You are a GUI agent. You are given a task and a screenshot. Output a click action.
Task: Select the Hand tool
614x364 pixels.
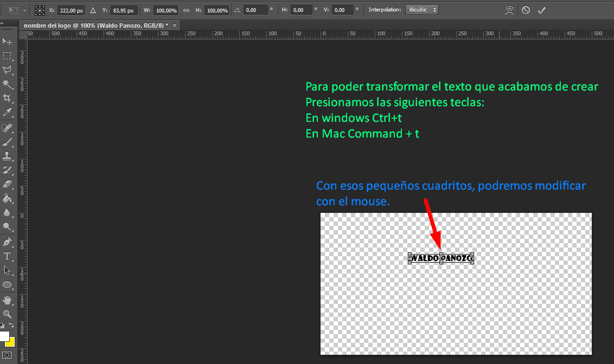(x=7, y=300)
